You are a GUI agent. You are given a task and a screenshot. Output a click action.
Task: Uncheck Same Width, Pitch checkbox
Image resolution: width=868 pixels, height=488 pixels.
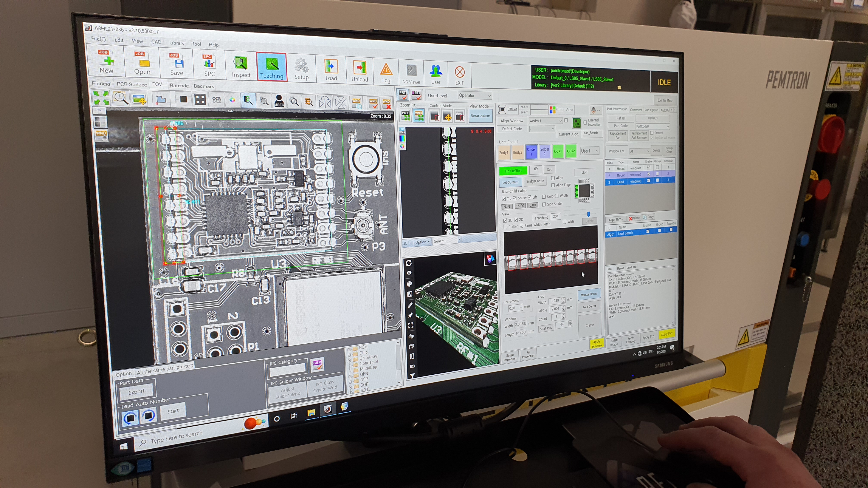tap(522, 226)
